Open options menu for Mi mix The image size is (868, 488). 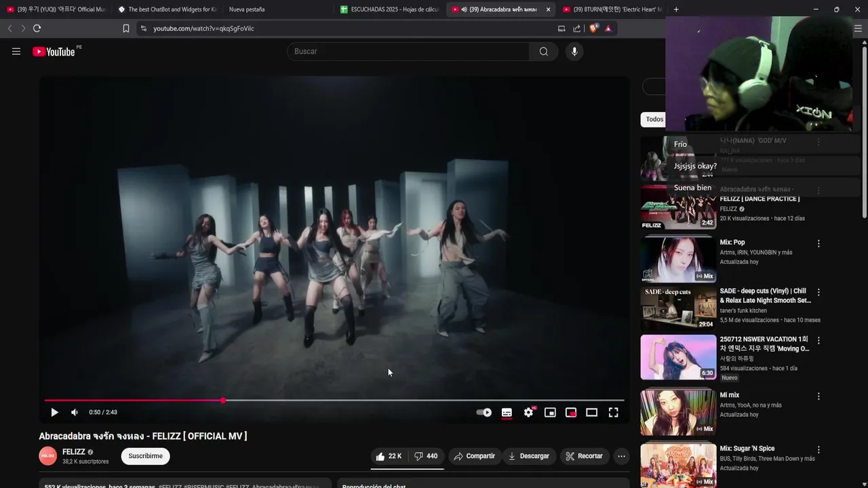tap(818, 396)
